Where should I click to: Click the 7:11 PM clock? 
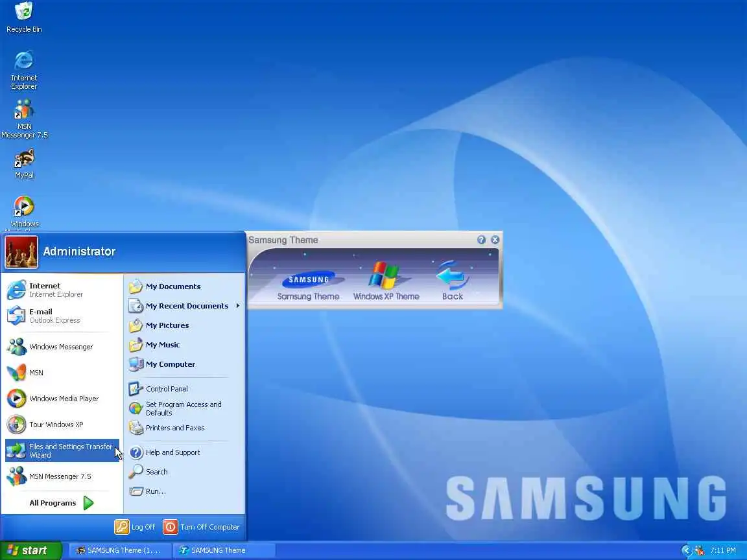point(723,550)
